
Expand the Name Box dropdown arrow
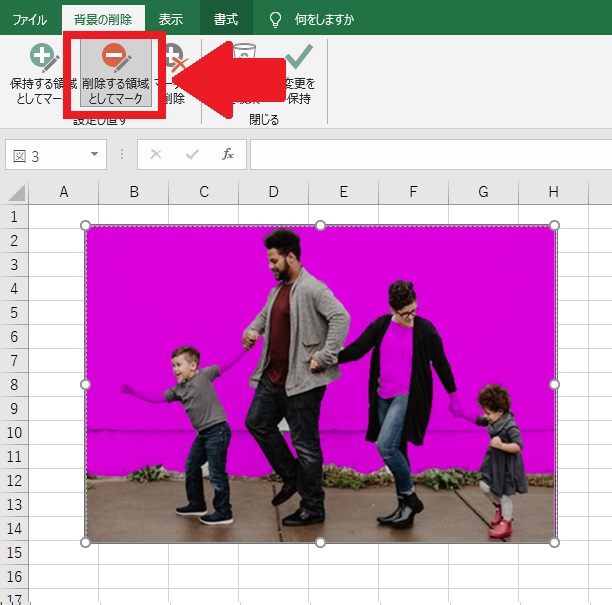pyautogui.click(x=95, y=154)
